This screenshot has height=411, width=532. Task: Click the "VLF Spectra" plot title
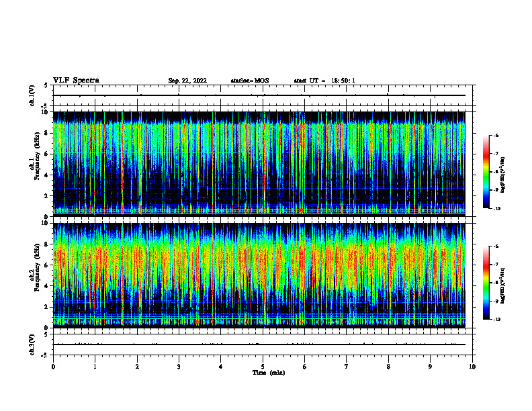point(76,81)
